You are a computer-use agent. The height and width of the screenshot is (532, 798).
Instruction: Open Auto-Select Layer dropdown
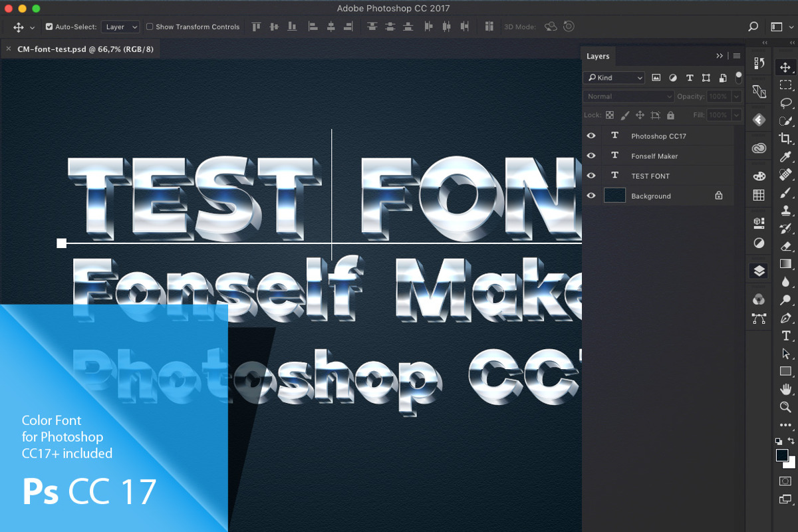click(x=120, y=27)
